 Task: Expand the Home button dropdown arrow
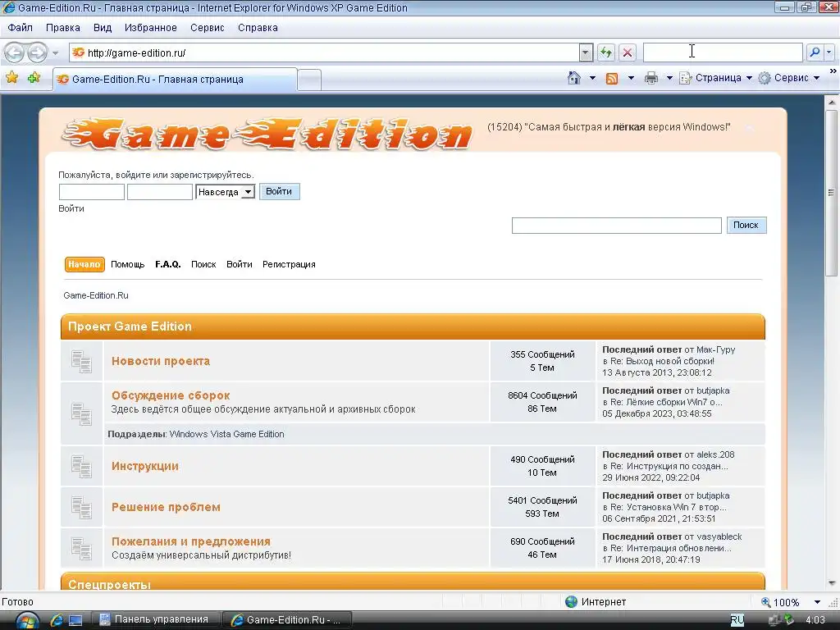click(592, 78)
